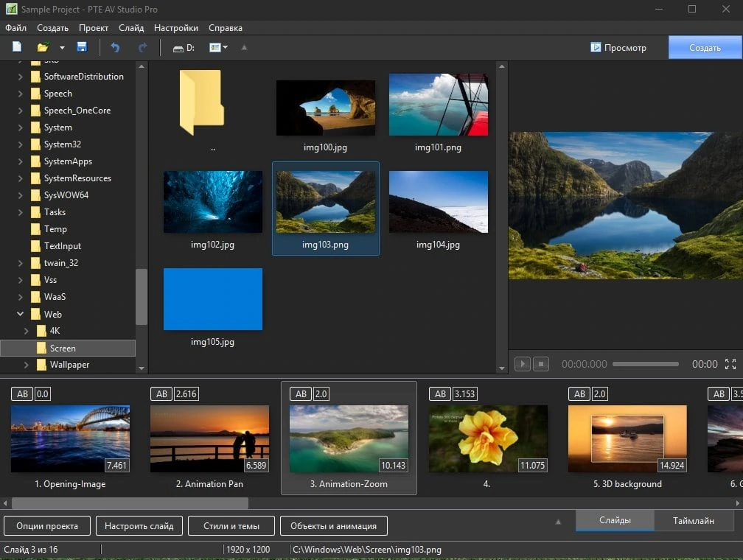Open the Создать menu in menu bar
This screenshot has height=560, width=743.
52,28
